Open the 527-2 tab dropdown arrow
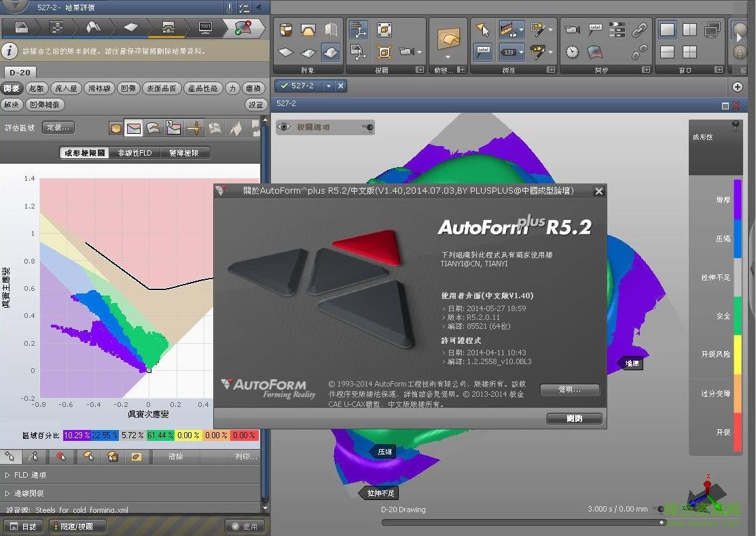 pyautogui.click(x=329, y=86)
